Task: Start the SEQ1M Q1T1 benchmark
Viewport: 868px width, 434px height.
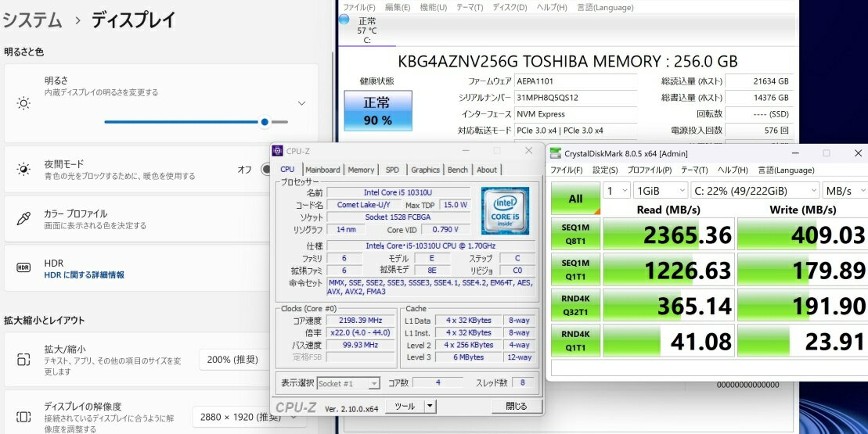Action: (x=575, y=271)
